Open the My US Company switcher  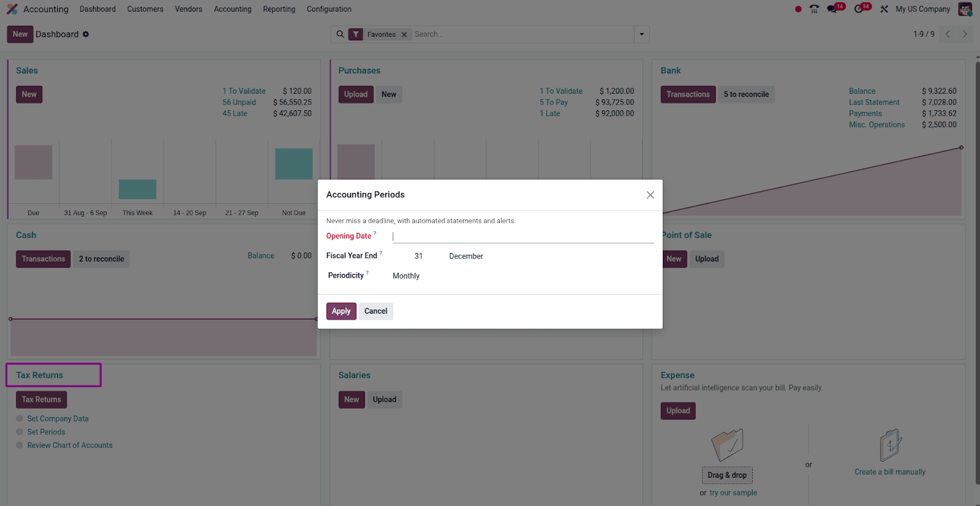point(922,9)
